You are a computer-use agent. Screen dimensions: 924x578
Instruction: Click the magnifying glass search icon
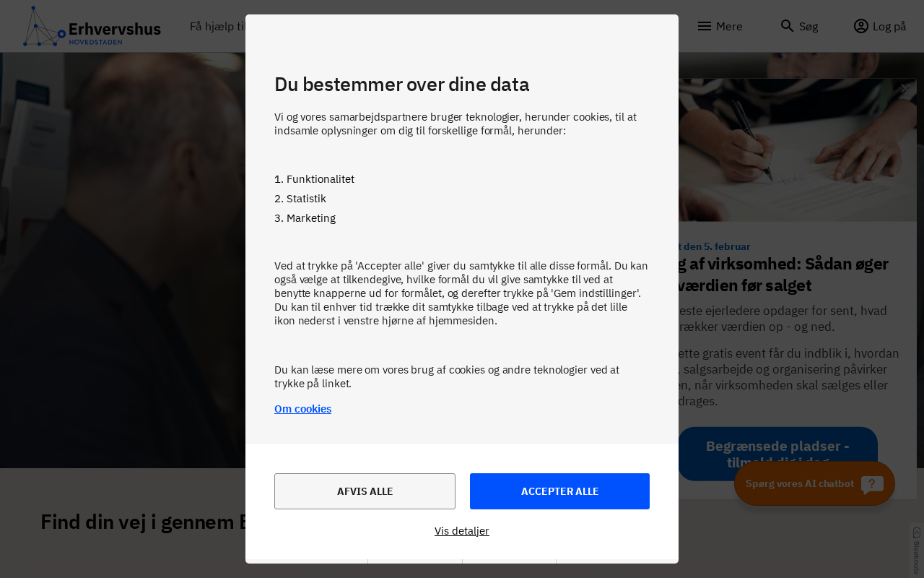[787, 26]
